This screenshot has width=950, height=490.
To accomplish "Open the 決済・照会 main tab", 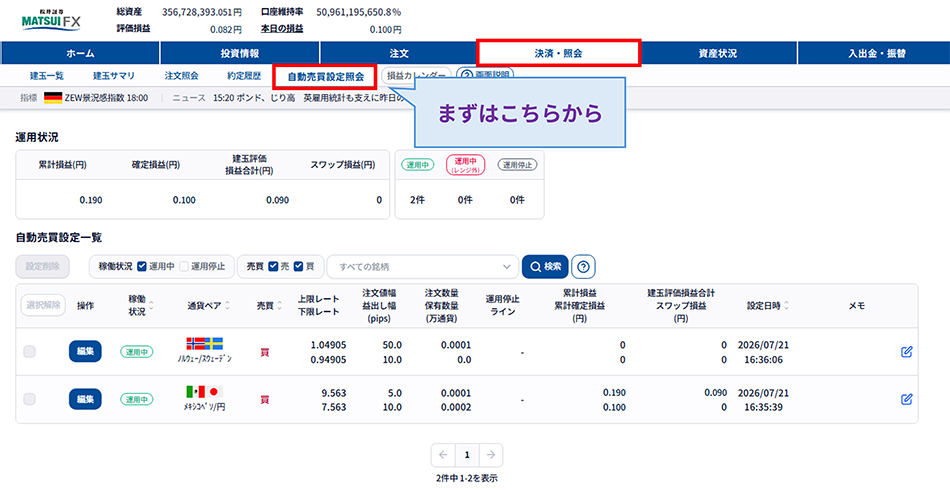I will (x=558, y=53).
